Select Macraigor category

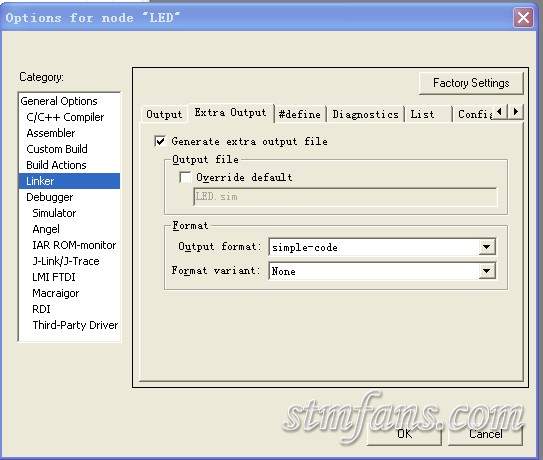tap(55, 293)
